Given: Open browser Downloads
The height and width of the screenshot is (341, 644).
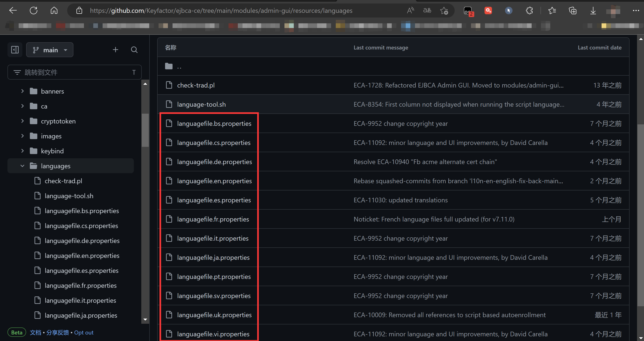Looking at the screenshot, I should pyautogui.click(x=593, y=11).
